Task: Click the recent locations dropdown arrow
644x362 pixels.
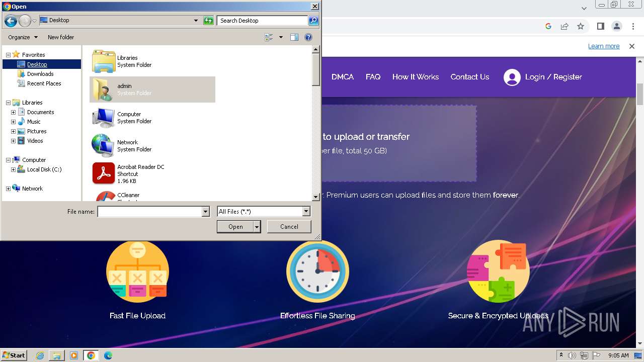Action: pyautogui.click(x=34, y=21)
